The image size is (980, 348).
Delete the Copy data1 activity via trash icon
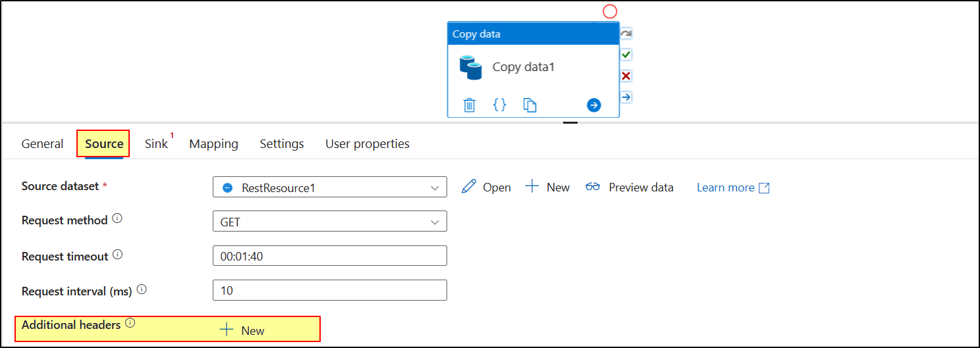click(x=469, y=105)
